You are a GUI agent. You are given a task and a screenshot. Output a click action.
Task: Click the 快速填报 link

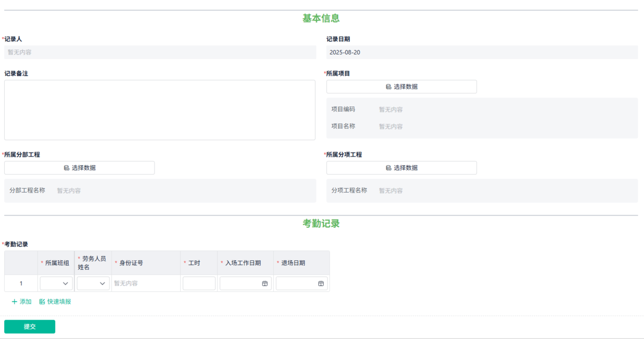tap(55, 301)
